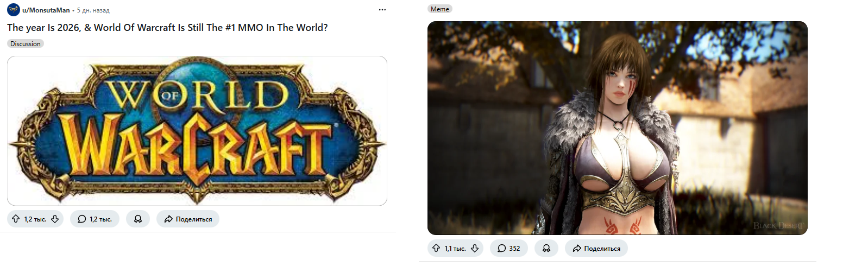Click the 1,1 тыс. vote score
Screen dimensions: 868x266
coord(455,249)
